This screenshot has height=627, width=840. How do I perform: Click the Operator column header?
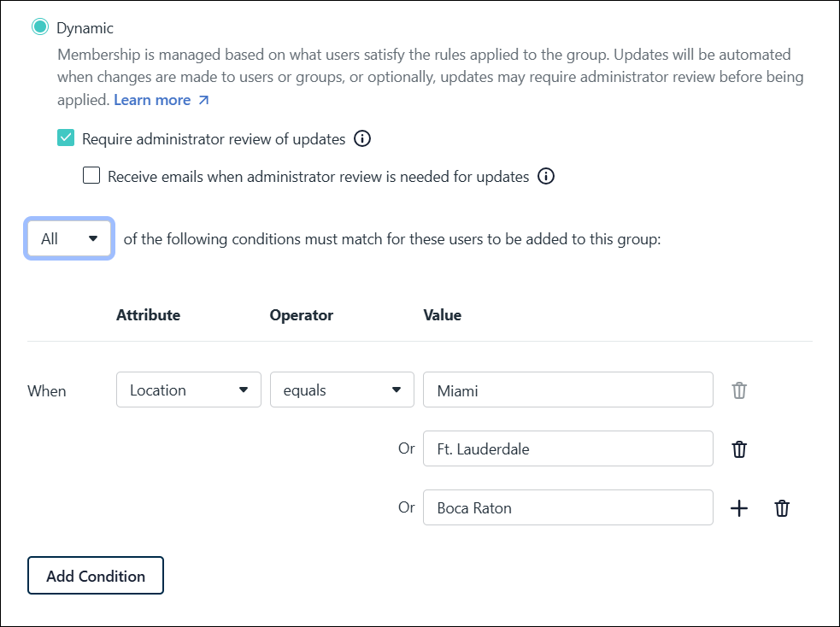[x=301, y=315]
